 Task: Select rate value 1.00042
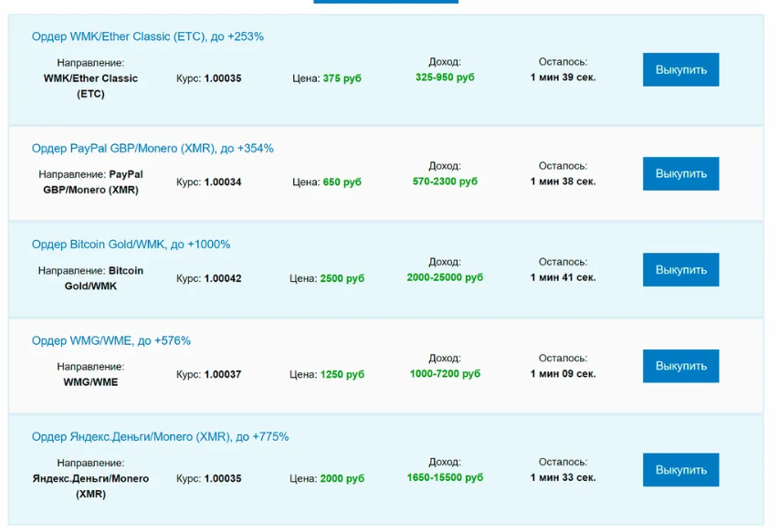[x=223, y=278]
